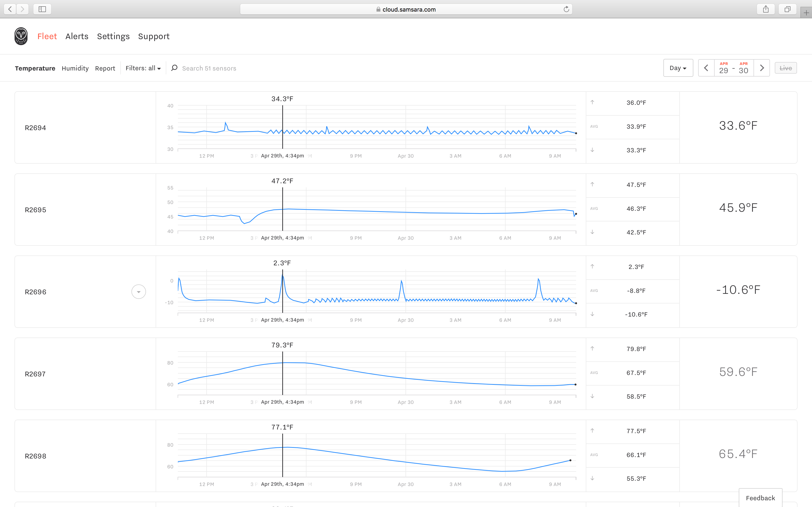This screenshot has height=507, width=812.
Task: Expand the options for sensor R2696
Action: tap(138, 291)
